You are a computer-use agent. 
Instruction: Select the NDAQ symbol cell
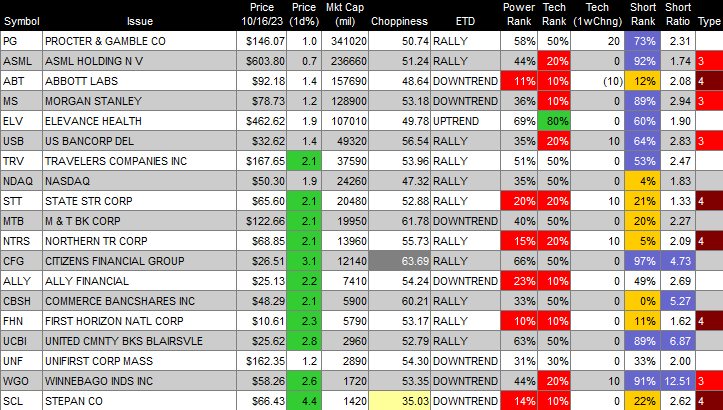click(22, 181)
